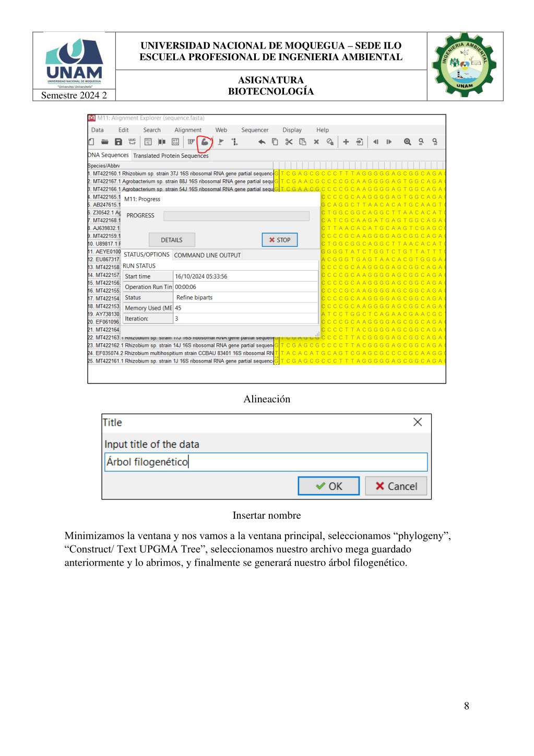This screenshot has width=534, height=756.
Task: Click the scissors cut icon
Action: pos(289,142)
